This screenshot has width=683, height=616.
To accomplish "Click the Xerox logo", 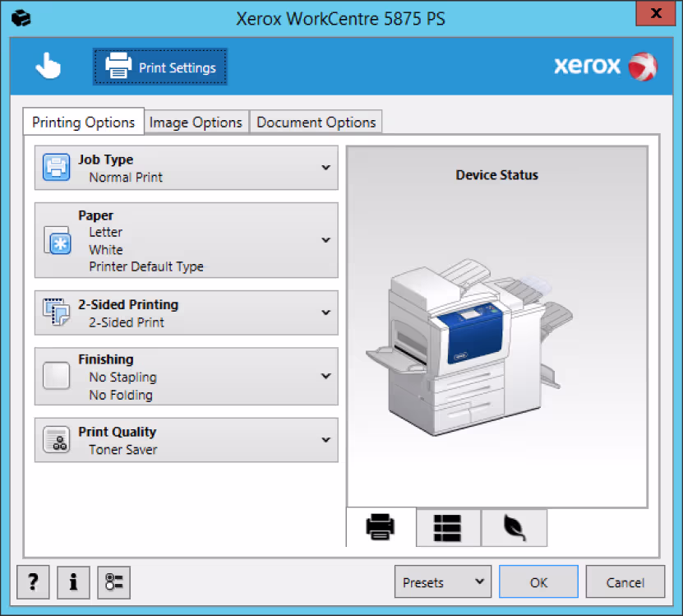I will pyautogui.click(x=606, y=67).
